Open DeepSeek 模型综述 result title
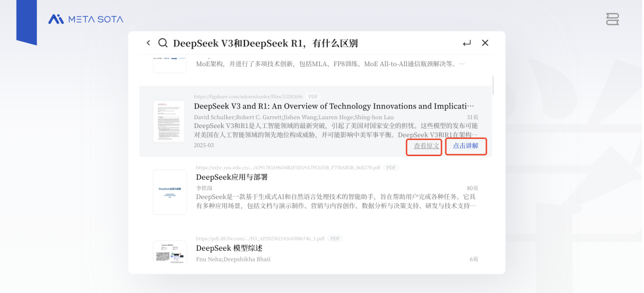Screen dimensions: 644x293 click(x=229, y=248)
